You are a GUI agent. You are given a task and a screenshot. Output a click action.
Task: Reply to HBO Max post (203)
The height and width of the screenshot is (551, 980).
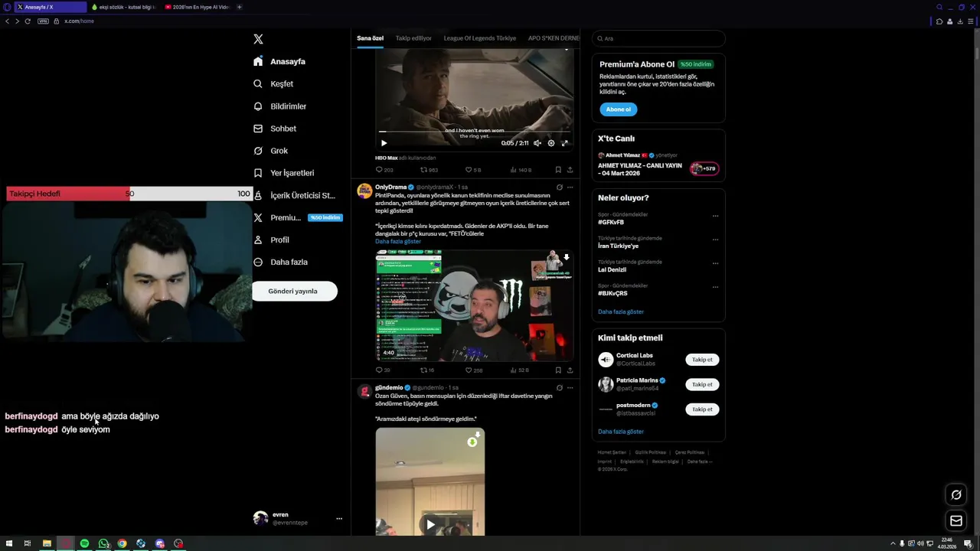[x=384, y=170]
